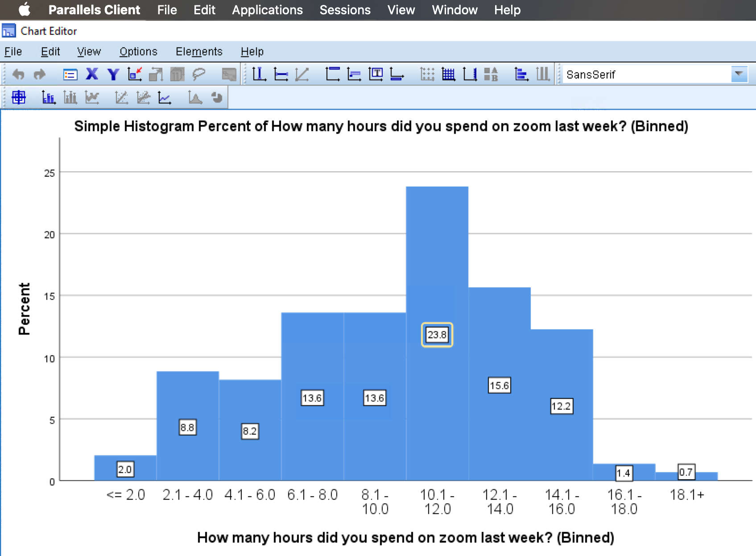
Task: Open the Options menu
Action: coord(138,52)
